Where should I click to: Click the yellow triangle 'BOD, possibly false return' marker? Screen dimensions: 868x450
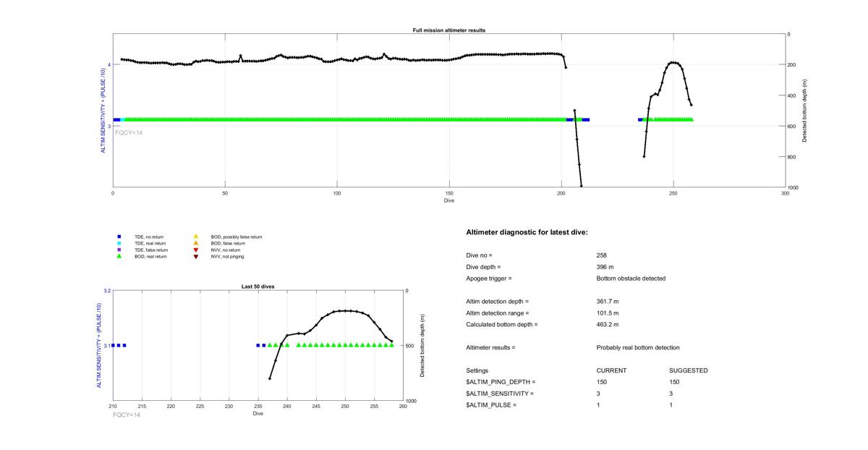coord(196,237)
